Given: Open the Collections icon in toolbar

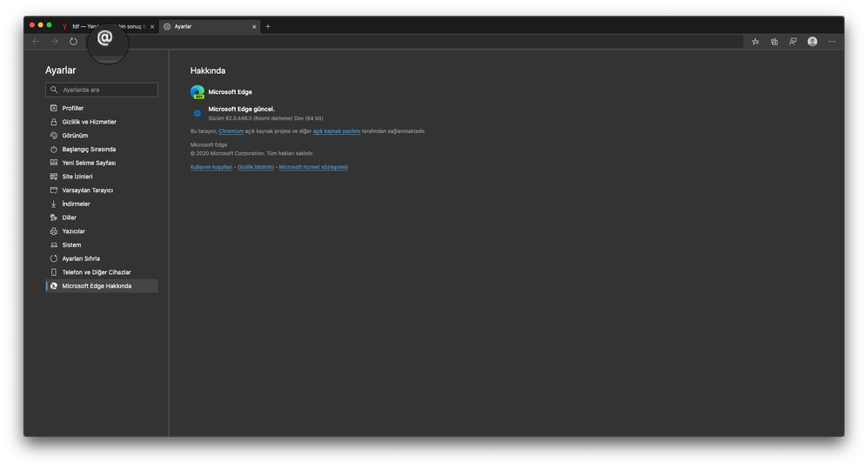Looking at the screenshot, I should tap(774, 42).
